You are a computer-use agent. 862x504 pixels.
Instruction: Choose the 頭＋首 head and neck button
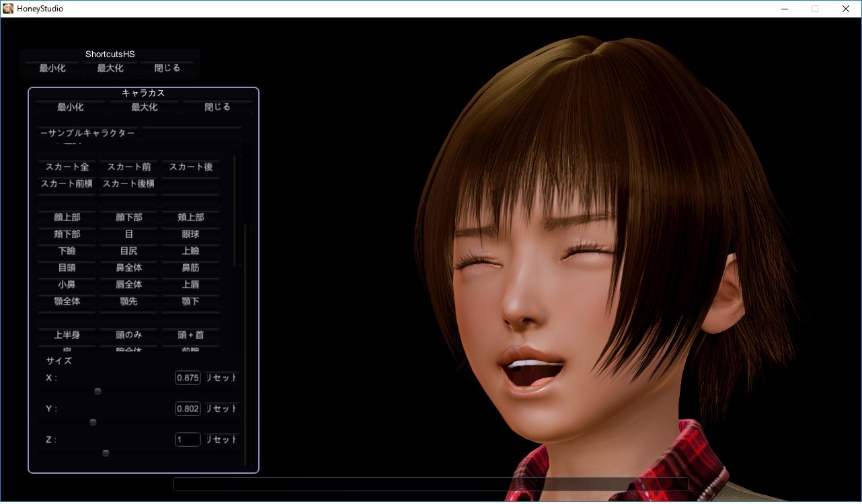[191, 335]
